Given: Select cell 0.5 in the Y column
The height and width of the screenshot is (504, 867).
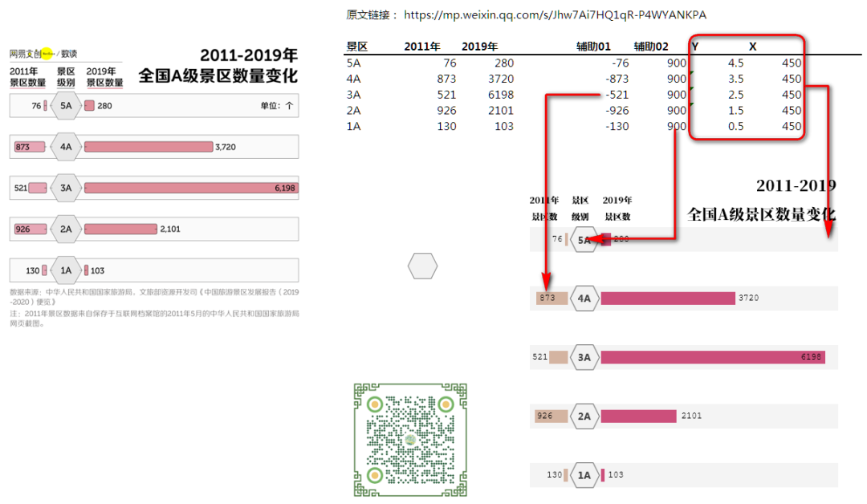Looking at the screenshot, I should [735, 126].
